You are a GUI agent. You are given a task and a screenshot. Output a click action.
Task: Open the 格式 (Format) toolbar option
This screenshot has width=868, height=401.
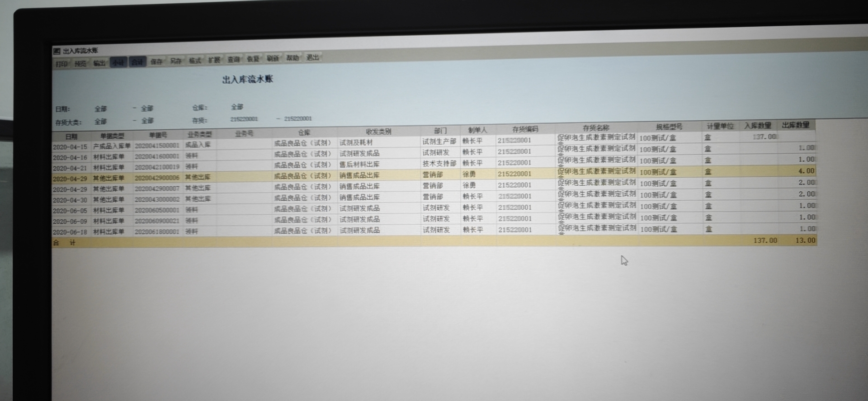tap(195, 61)
